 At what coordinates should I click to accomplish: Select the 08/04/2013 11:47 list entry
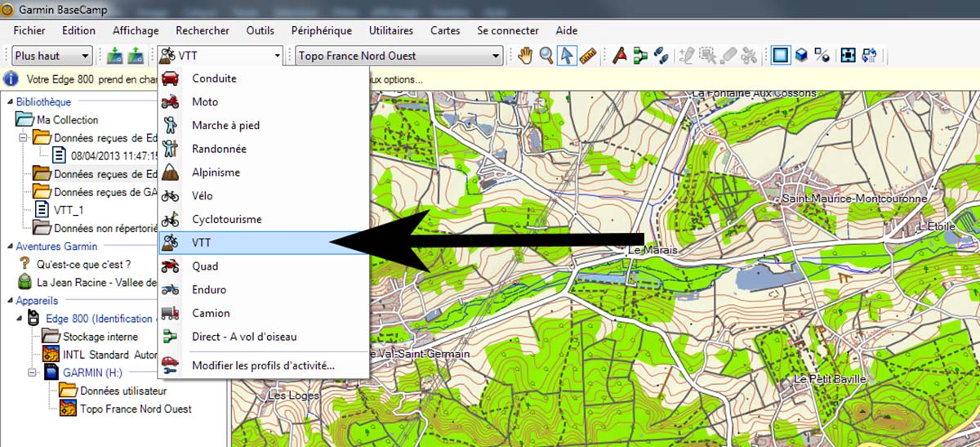pos(114,154)
